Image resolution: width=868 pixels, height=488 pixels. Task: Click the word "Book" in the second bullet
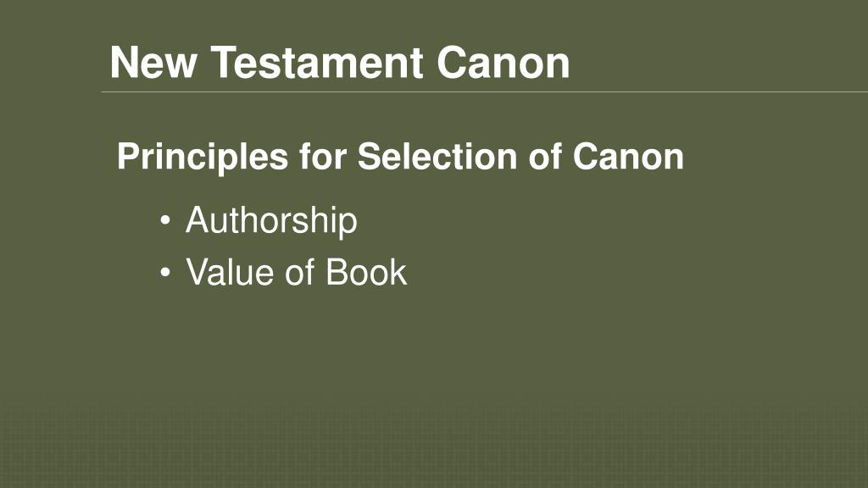tap(366, 272)
